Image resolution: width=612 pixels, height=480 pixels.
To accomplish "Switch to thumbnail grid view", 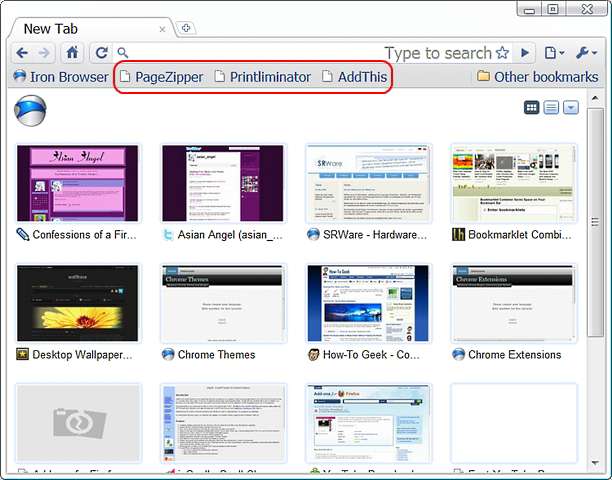I will pos(532,108).
